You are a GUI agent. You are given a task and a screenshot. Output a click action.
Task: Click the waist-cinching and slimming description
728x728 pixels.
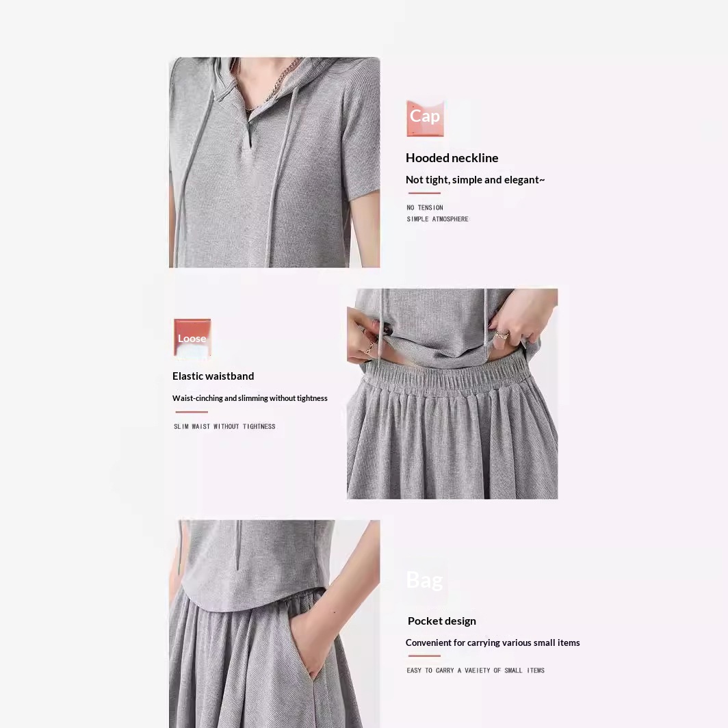pyautogui.click(x=250, y=398)
